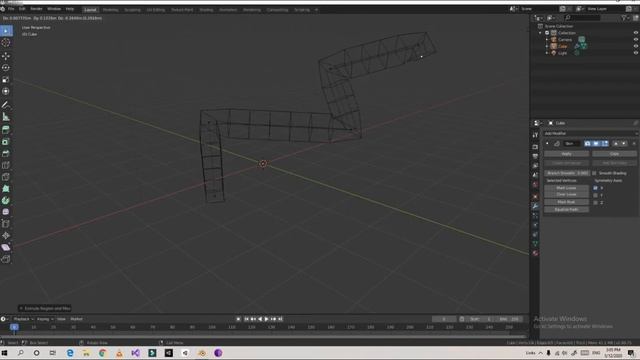The height and width of the screenshot is (360, 640).
Task: Open timeline Keying dropdown
Action: pyautogui.click(x=45, y=319)
